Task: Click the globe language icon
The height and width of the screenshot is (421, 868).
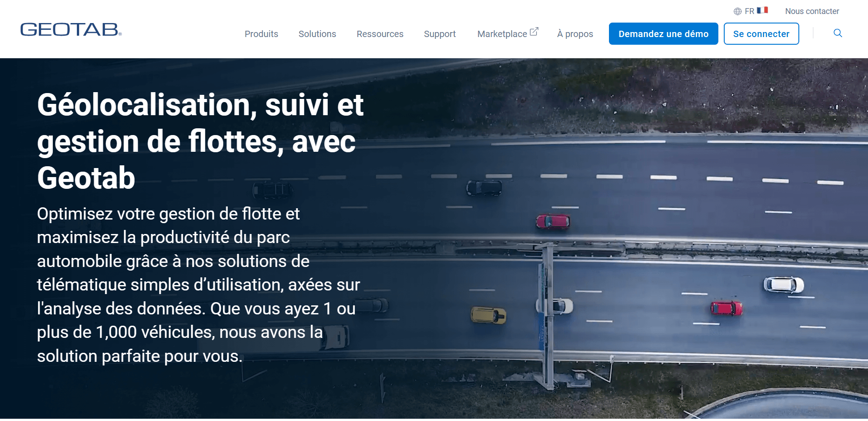Action: [738, 11]
